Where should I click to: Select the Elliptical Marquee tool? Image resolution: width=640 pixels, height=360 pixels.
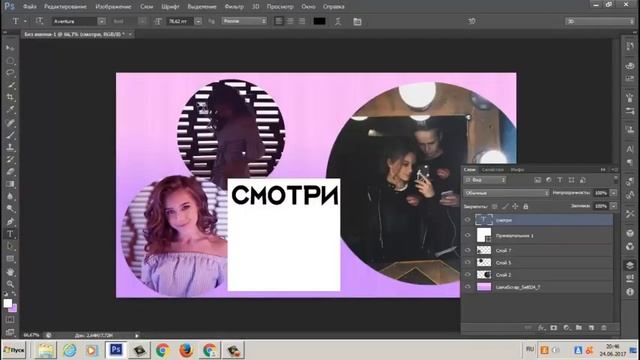coord(10,61)
